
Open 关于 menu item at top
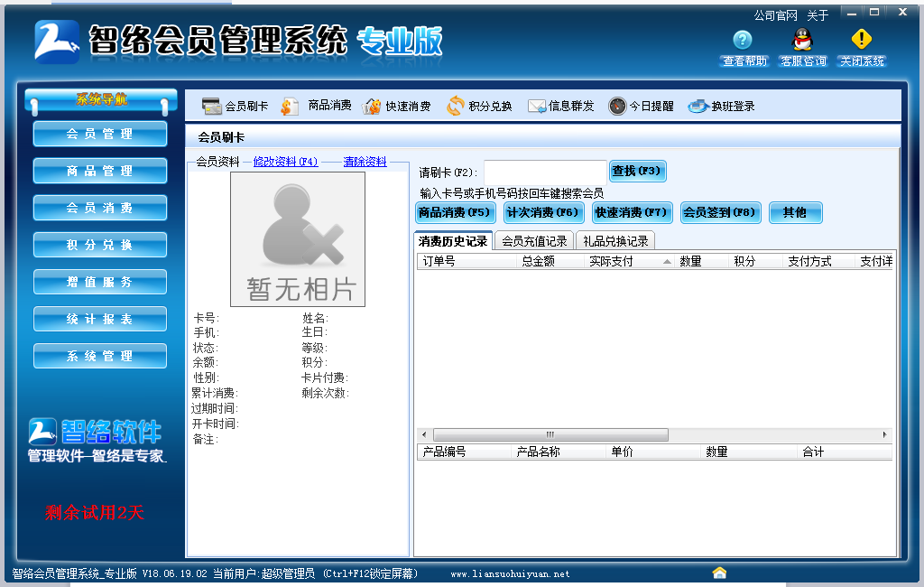click(x=818, y=15)
